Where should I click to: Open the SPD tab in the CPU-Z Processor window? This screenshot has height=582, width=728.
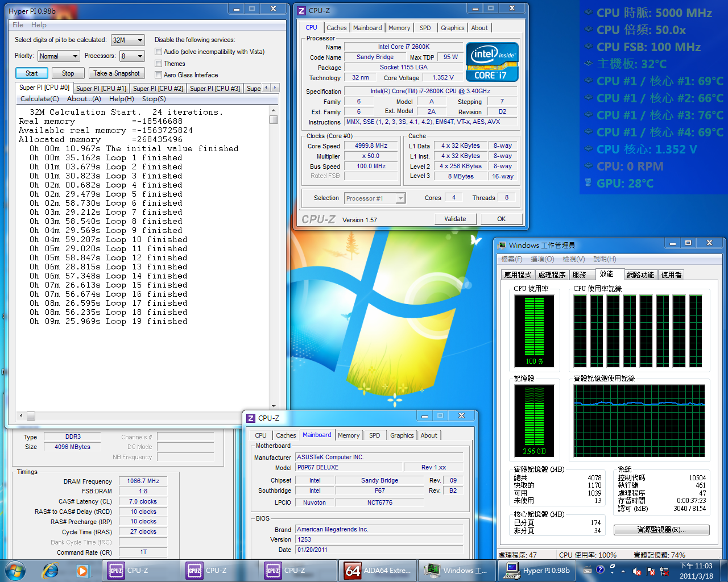[x=425, y=28]
